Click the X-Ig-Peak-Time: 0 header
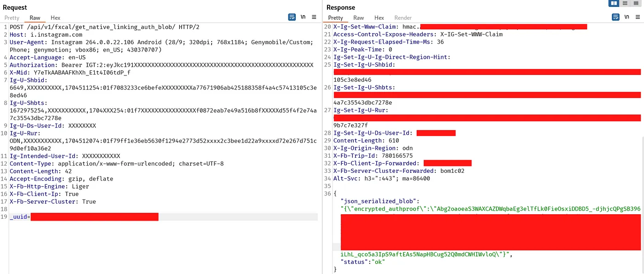 362,50
